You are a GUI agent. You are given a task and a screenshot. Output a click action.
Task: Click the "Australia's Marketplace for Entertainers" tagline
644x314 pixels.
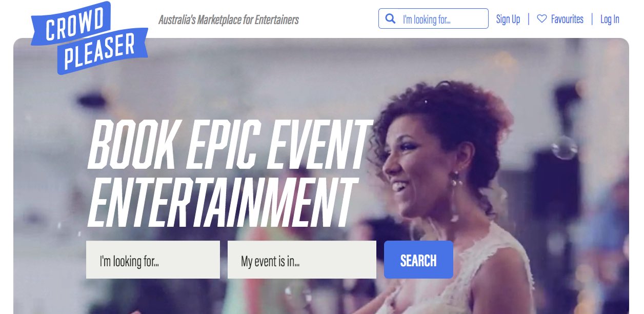[x=229, y=20]
